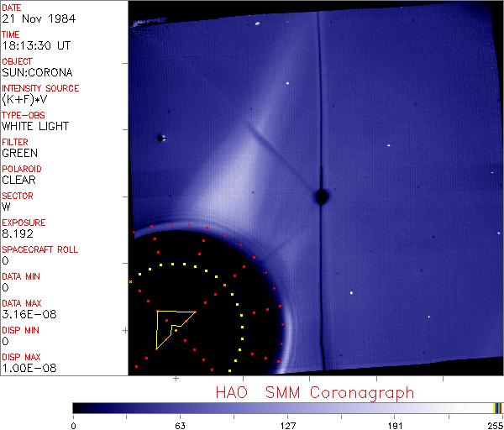Click the orange x marker inside the occulting disk
This screenshot has width=504, height=430.
pyautogui.click(x=224, y=285)
